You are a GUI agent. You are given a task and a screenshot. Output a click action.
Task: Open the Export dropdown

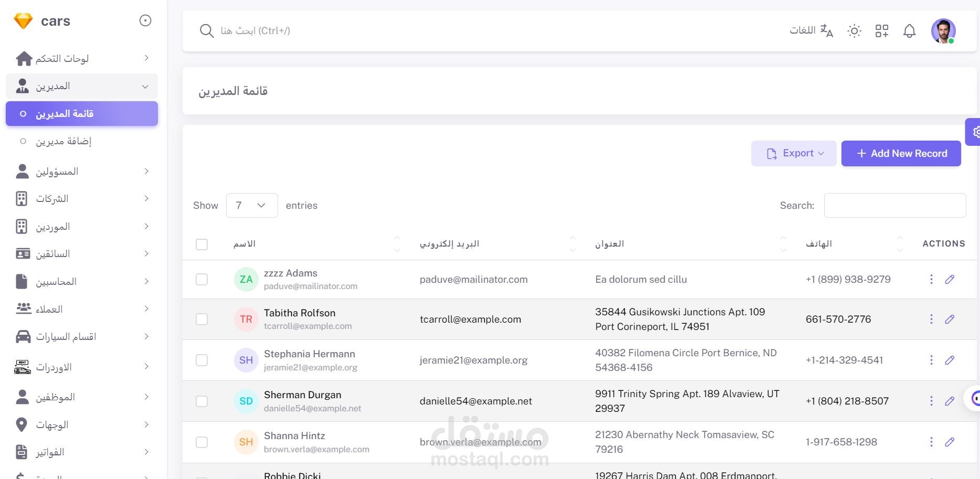(794, 154)
